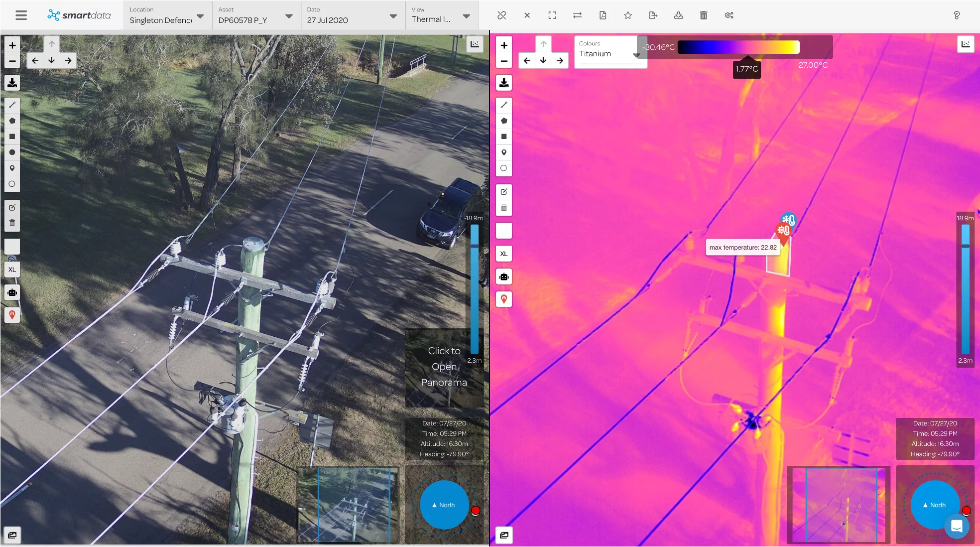
Task: Open image gallery icon at left panel bottom
Action: pos(12,535)
